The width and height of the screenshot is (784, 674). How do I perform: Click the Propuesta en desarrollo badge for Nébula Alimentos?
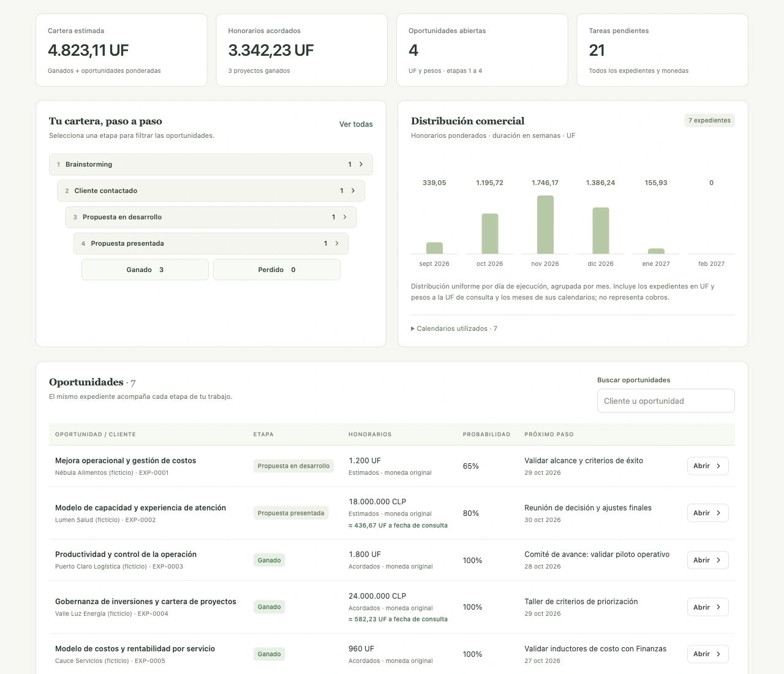[x=293, y=466]
